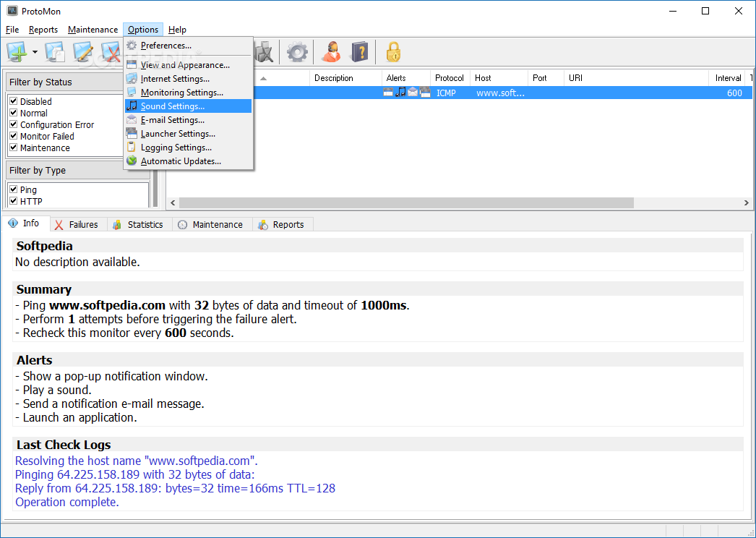Viewport: 756px width, 538px height.
Task: Click the horizontal scrollbar thumb in monitor list
Action: pyautogui.click(x=406, y=203)
